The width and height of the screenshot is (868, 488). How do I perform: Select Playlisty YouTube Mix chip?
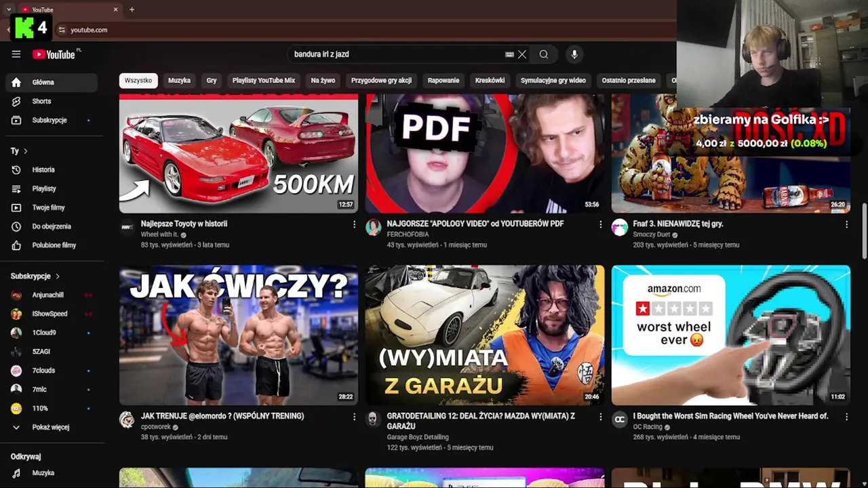tap(264, 80)
